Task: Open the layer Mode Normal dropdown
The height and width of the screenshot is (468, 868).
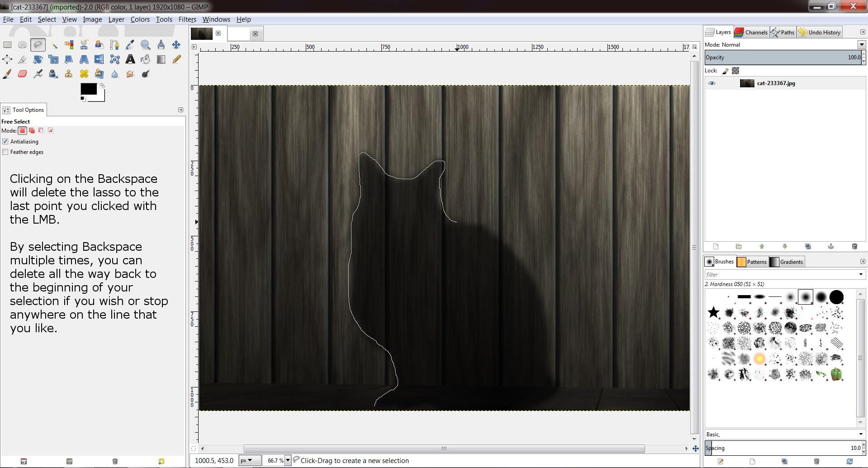Action: pos(861,45)
